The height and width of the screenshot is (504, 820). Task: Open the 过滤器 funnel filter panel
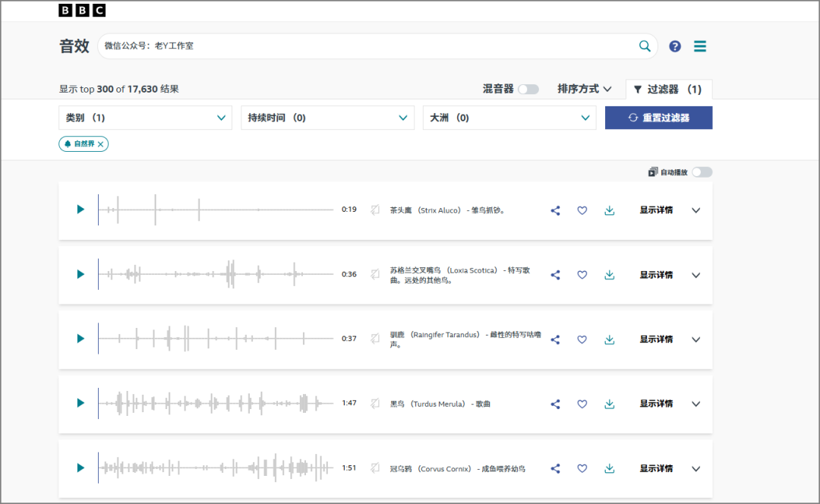(667, 89)
